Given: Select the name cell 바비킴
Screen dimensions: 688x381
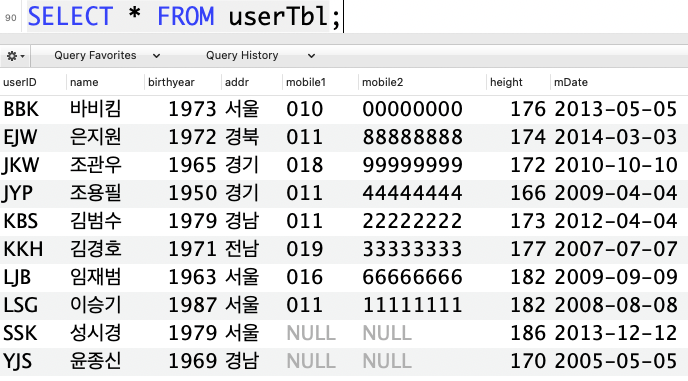Looking at the screenshot, I should click(95, 109).
